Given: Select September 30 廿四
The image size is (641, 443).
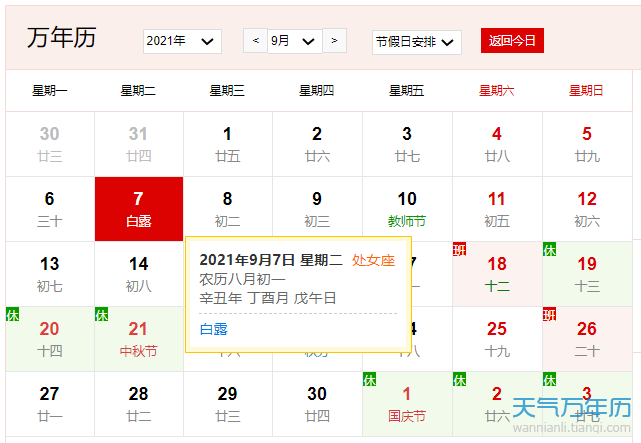Looking at the screenshot, I should 317,404.
